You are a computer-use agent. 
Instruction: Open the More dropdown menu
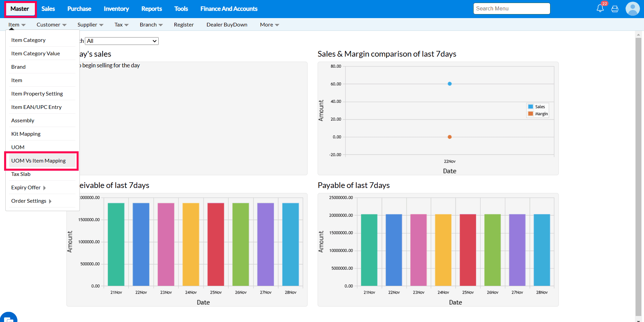tap(269, 25)
